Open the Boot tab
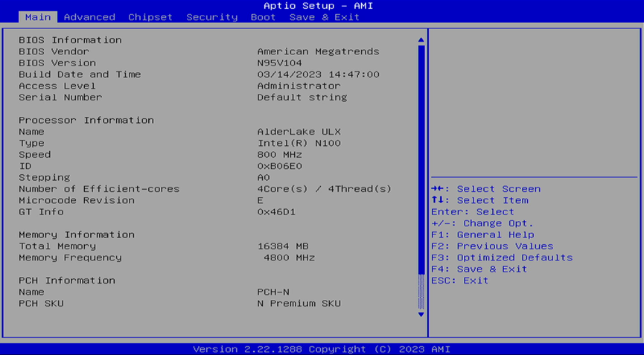 pyautogui.click(x=264, y=17)
